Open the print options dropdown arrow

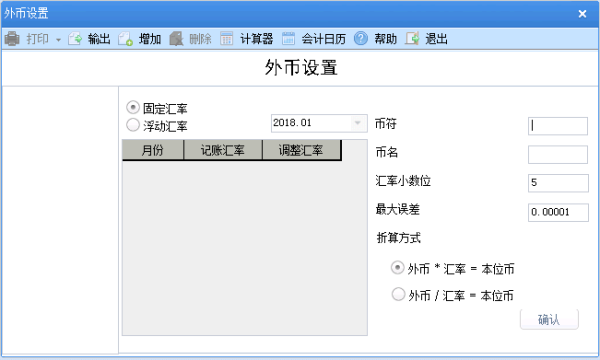(58, 39)
